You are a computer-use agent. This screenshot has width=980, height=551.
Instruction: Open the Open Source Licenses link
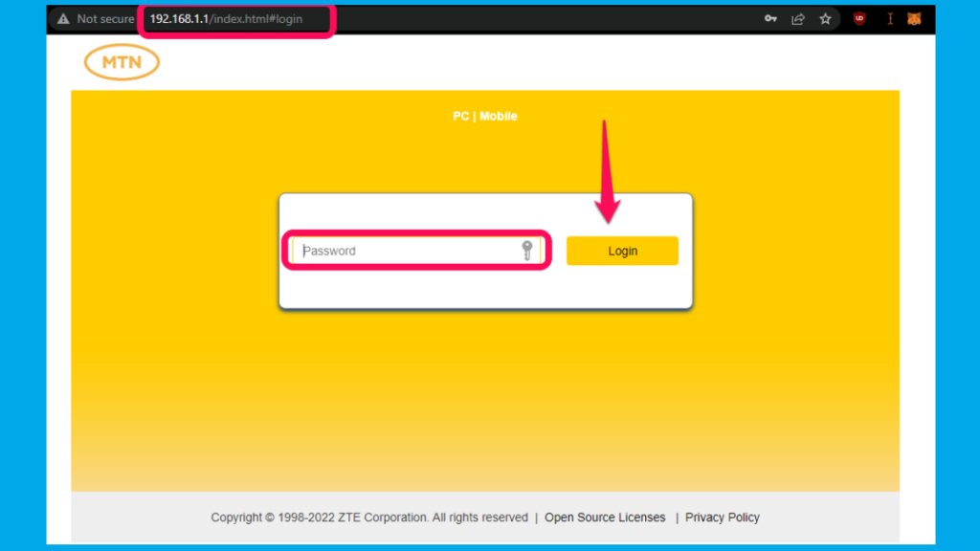[x=605, y=518]
